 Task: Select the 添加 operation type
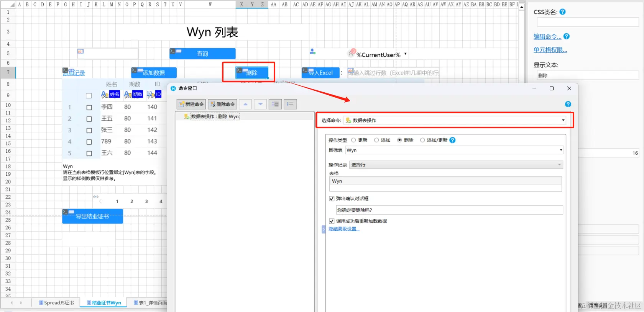point(376,140)
